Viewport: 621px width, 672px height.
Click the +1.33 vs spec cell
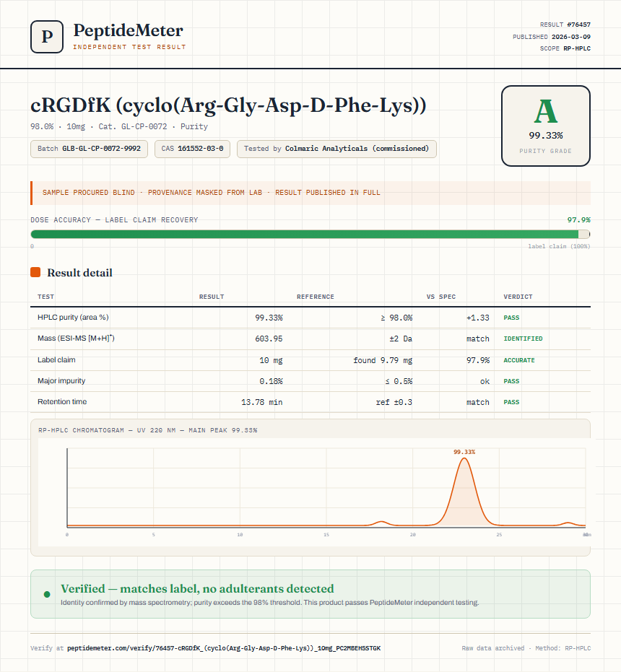478,318
